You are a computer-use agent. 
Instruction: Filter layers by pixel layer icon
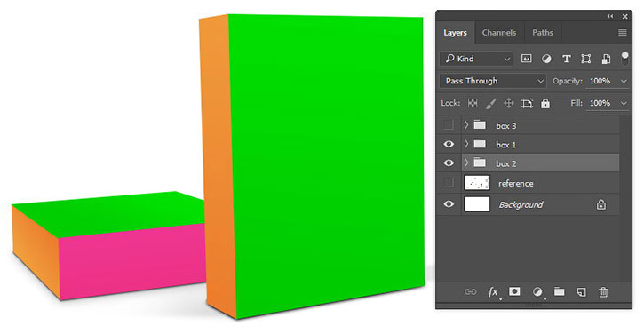click(526, 59)
